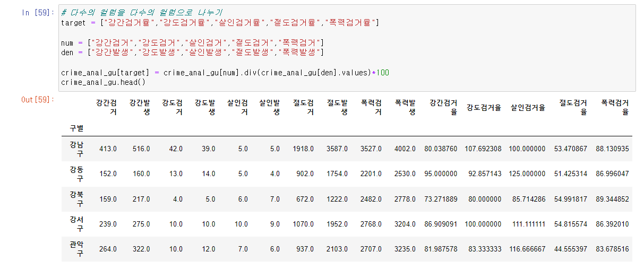This screenshot has width=644, height=269.
Task: Click the crime_anal_gu.head() code line
Action: [103, 82]
